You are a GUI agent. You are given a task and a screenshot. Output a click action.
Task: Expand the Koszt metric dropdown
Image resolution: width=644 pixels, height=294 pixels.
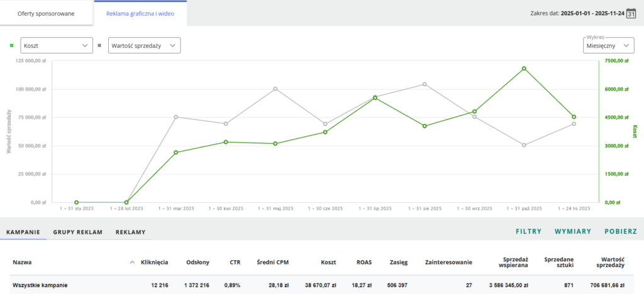pos(57,45)
